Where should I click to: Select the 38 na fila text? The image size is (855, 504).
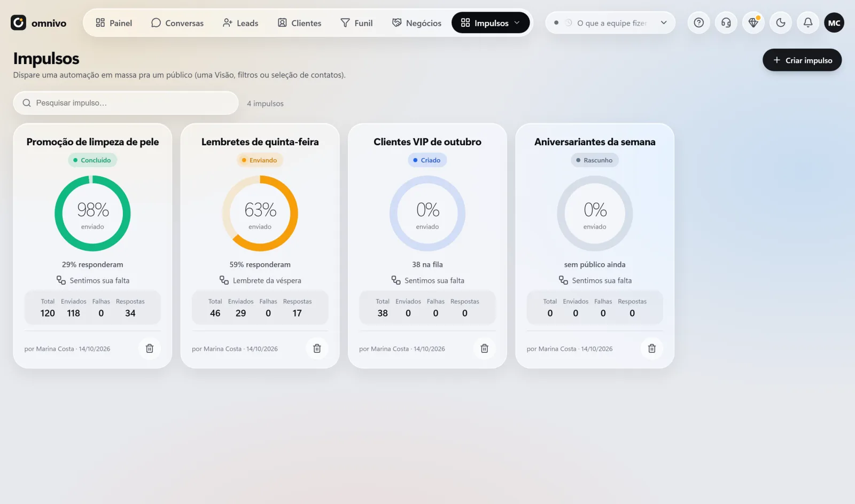point(428,265)
